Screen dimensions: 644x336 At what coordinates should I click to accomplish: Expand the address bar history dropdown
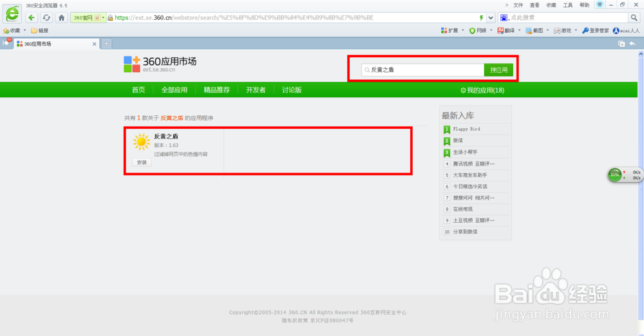pos(490,17)
